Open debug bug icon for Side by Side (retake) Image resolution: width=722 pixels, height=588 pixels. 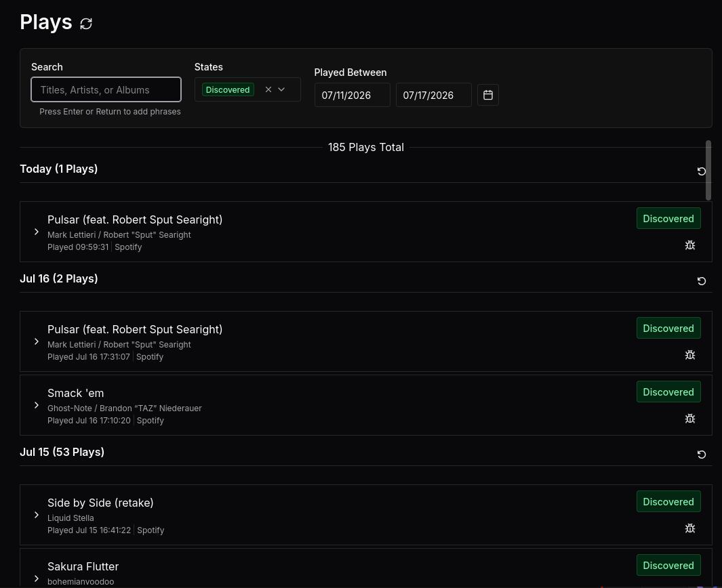coord(689,528)
